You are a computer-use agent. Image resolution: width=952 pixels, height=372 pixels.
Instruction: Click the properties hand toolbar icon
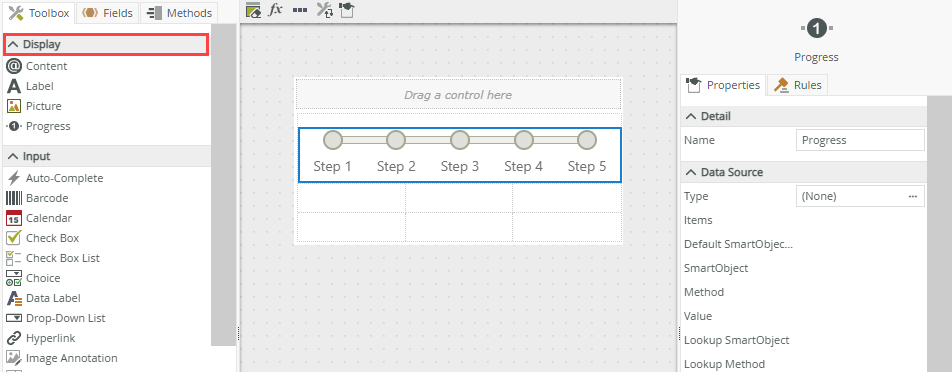[x=347, y=10]
